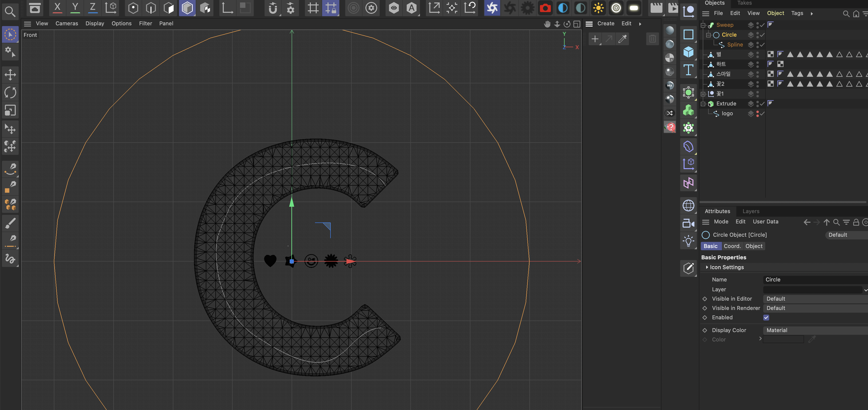Viewport: 868px width, 410px height.
Task: Select the Basic attributes tab
Action: click(x=711, y=246)
